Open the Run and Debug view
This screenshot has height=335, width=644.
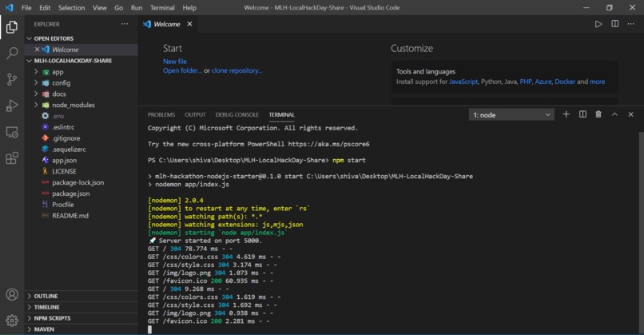(x=12, y=106)
